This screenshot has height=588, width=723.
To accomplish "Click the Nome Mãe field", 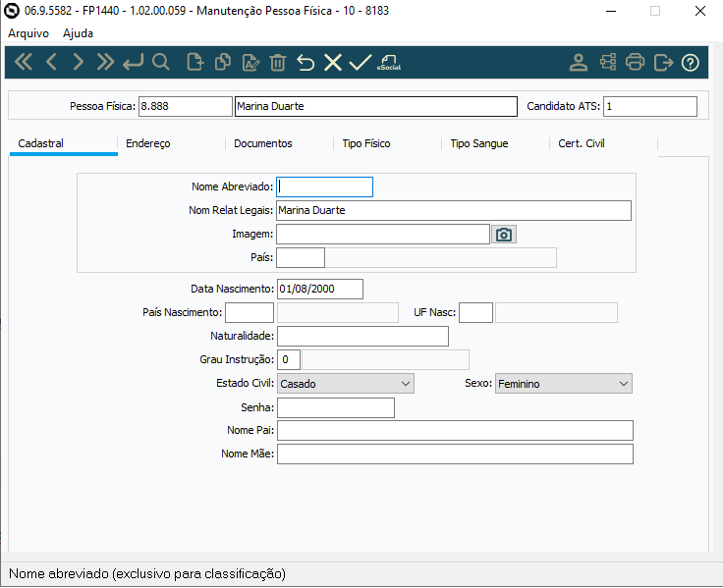I will coord(455,454).
